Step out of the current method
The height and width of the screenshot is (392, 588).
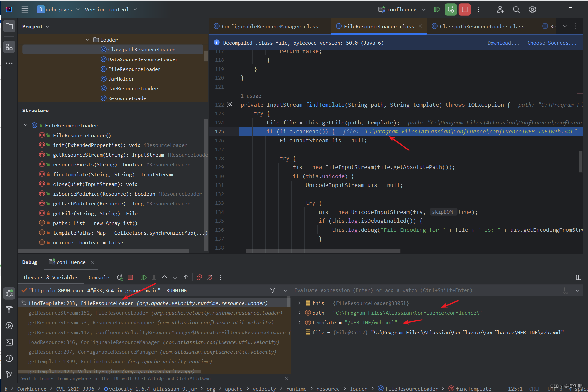pyautogui.click(x=185, y=277)
